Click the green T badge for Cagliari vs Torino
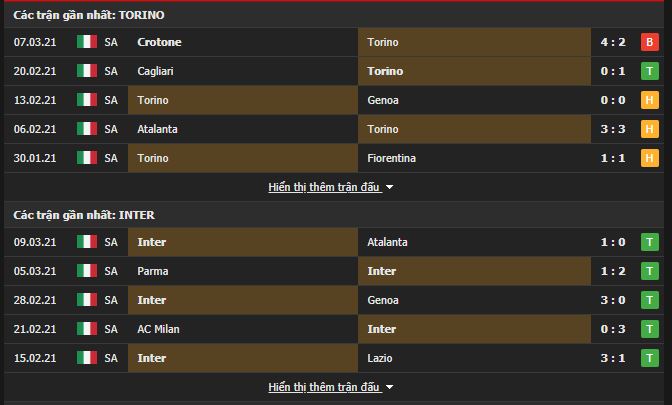The width and height of the screenshot is (672, 405). [650, 71]
